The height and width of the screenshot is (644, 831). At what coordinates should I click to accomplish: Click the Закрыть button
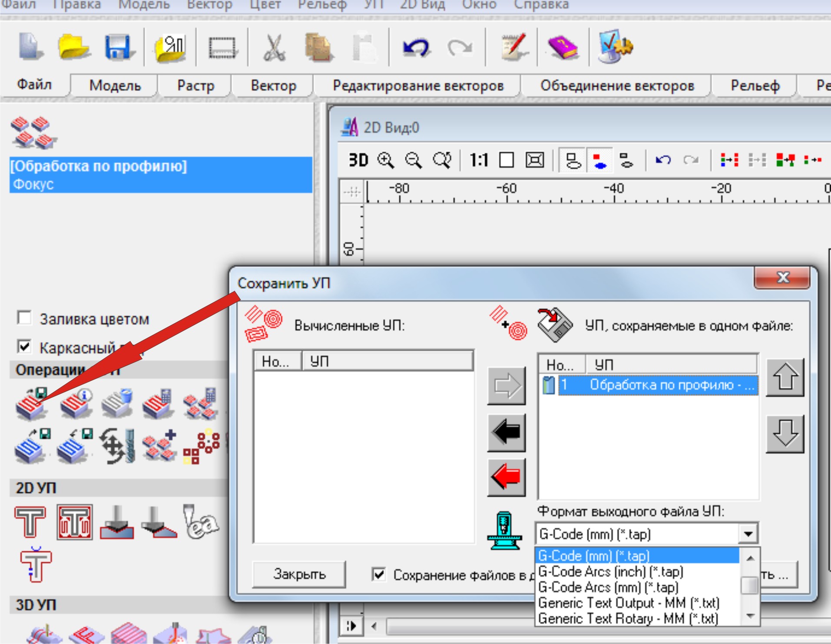click(x=299, y=574)
